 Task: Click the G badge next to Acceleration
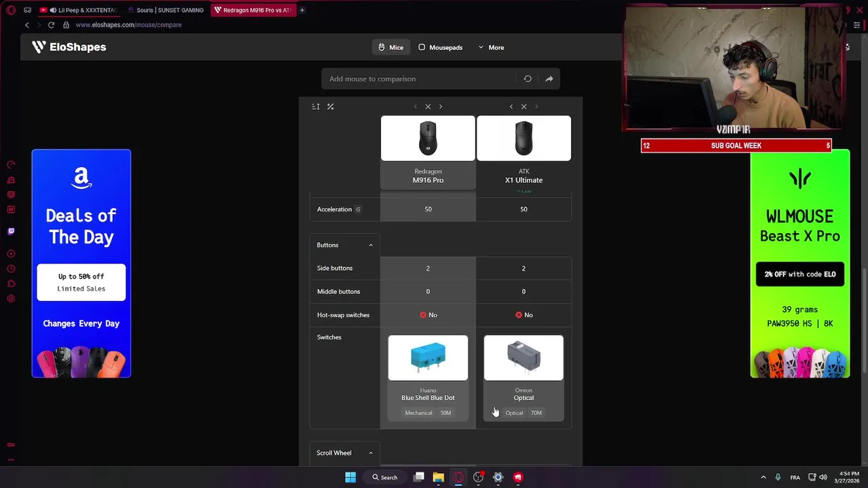coord(358,209)
